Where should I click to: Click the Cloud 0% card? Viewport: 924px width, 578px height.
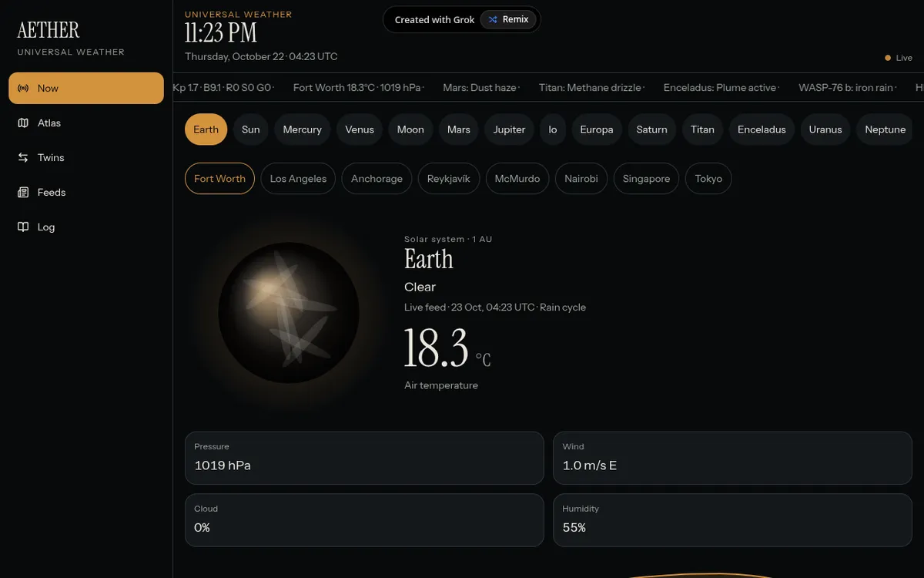364,520
